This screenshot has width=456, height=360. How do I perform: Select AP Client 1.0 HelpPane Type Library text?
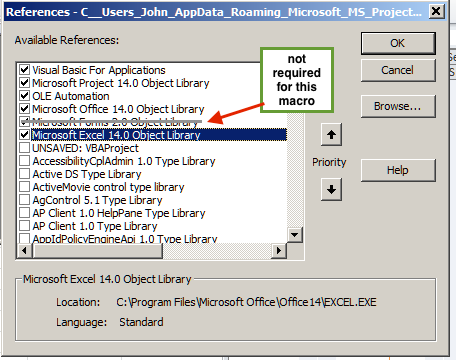click(x=119, y=213)
